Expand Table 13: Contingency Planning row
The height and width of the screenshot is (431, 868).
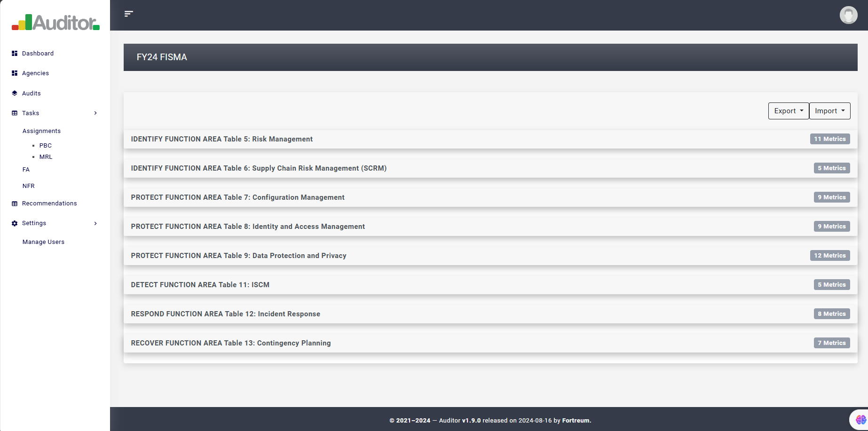(230, 343)
